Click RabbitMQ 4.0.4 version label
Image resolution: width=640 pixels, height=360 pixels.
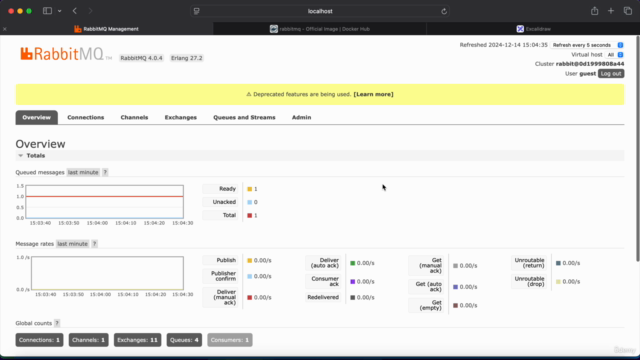[x=141, y=58]
